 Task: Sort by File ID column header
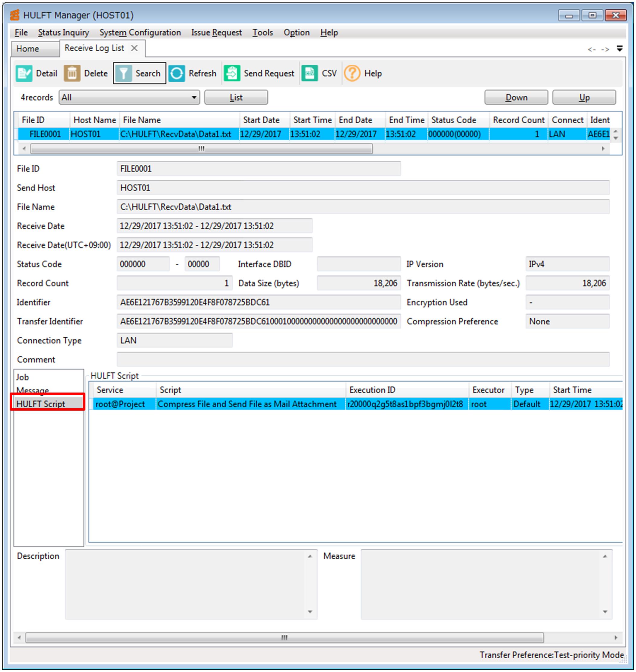[43, 120]
